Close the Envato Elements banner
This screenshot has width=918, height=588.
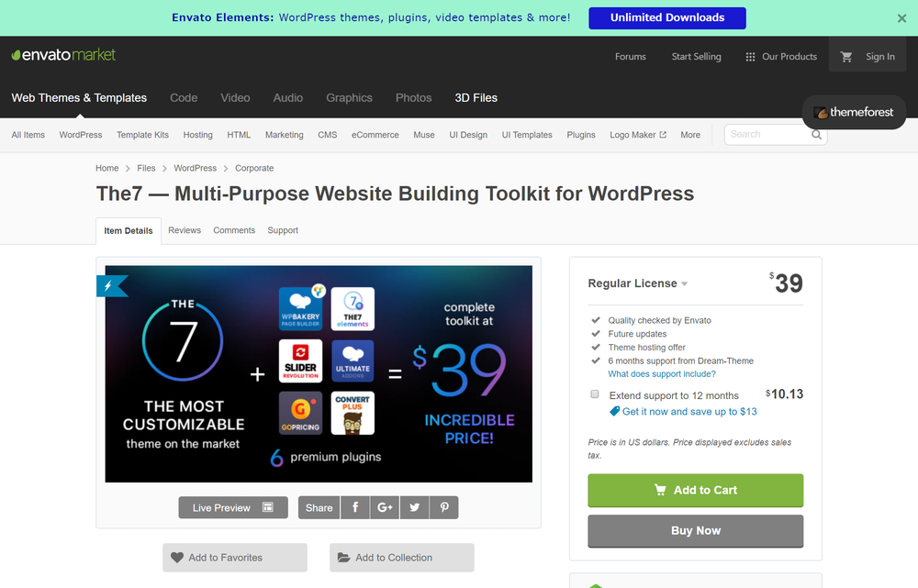[901, 18]
